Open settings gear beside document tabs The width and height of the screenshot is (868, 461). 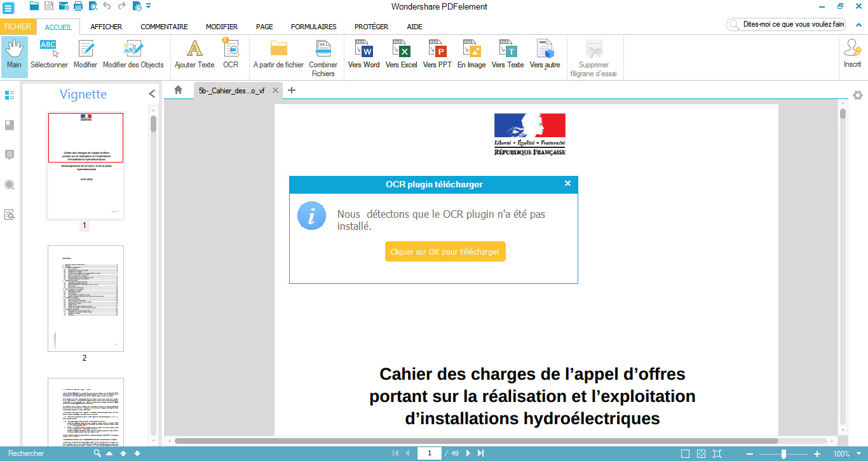858,95
